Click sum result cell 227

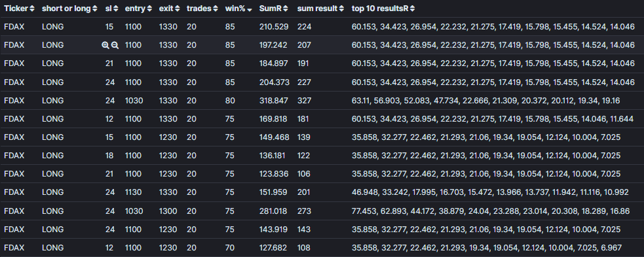click(305, 82)
